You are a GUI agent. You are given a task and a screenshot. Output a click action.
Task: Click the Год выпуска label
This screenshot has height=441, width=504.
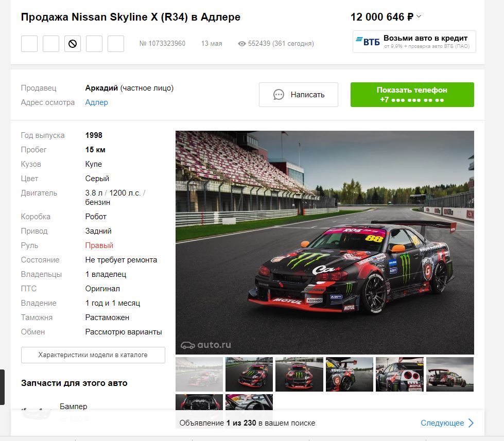(x=43, y=135)
